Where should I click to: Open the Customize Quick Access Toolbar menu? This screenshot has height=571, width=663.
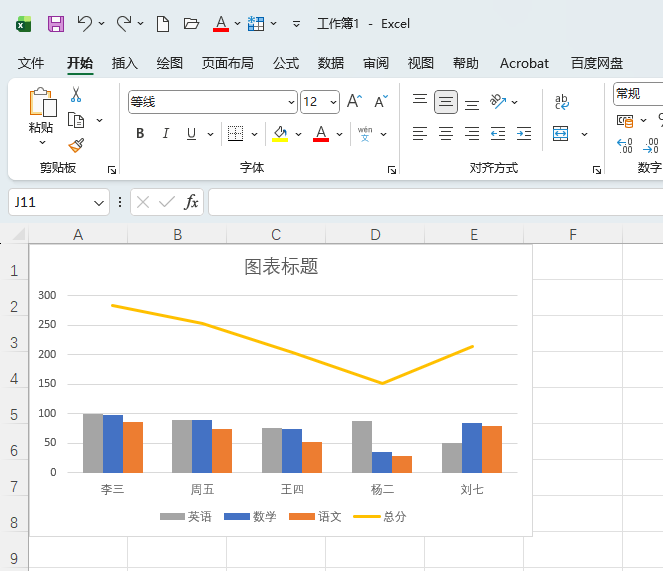pyautogui.click(x=296, y=24)
